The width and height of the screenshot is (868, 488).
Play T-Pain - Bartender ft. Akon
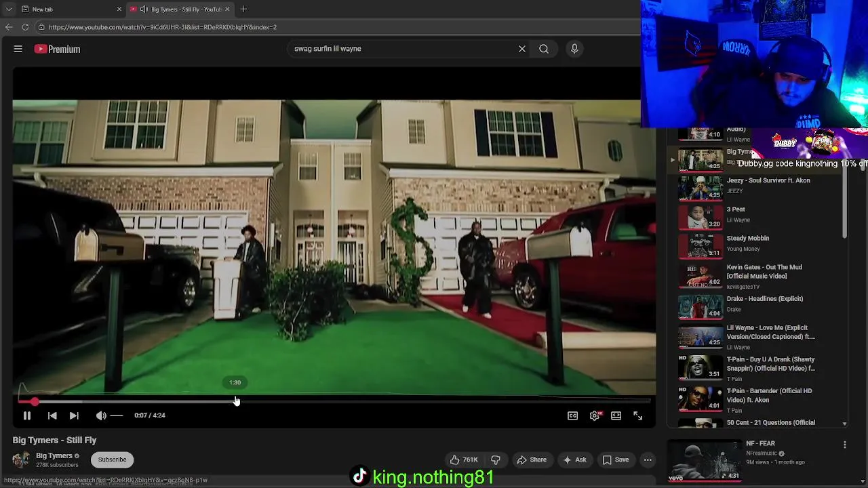click(x=769, y=395)
